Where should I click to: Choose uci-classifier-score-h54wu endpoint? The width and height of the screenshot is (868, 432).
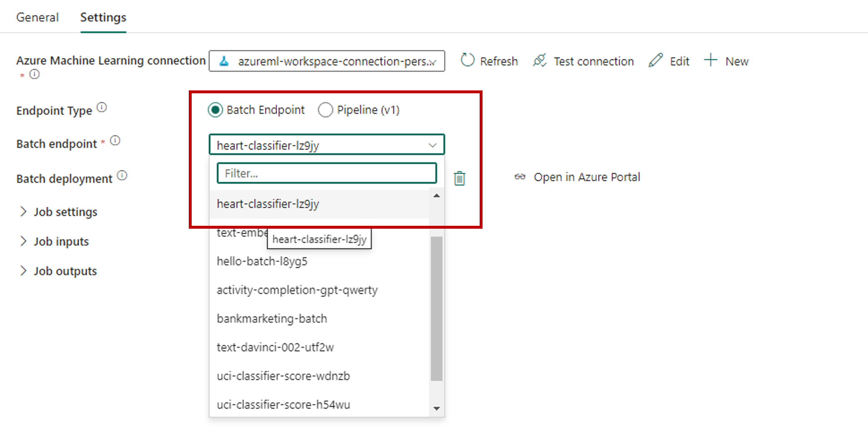(319, 405)
